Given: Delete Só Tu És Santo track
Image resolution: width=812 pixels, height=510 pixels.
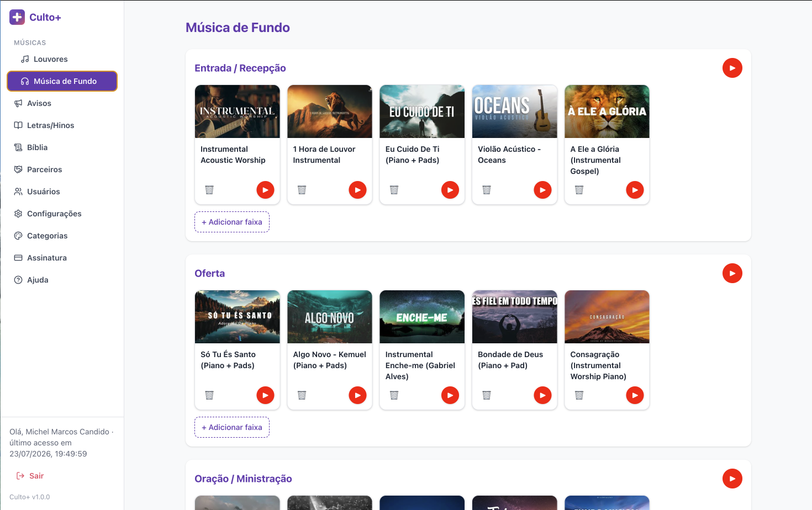Looking at the screenshot, I should coord(209,395).
